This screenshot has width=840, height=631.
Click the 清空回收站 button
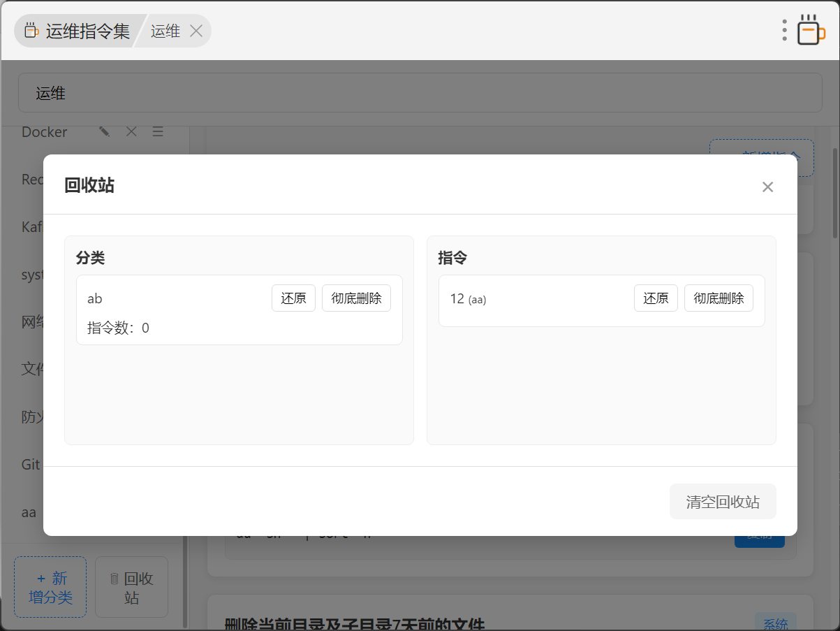pyautogui.click(x=723, y=502)
